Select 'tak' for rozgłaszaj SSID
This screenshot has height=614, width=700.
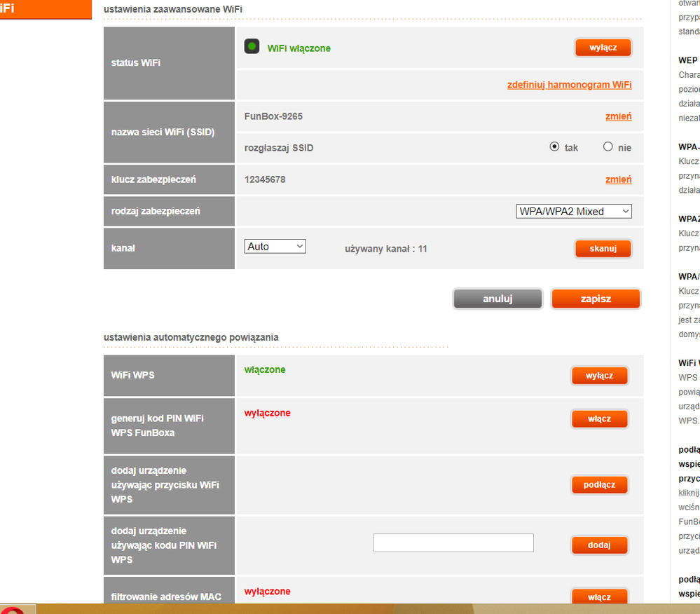pyautogui.click(x=554, y=146)
